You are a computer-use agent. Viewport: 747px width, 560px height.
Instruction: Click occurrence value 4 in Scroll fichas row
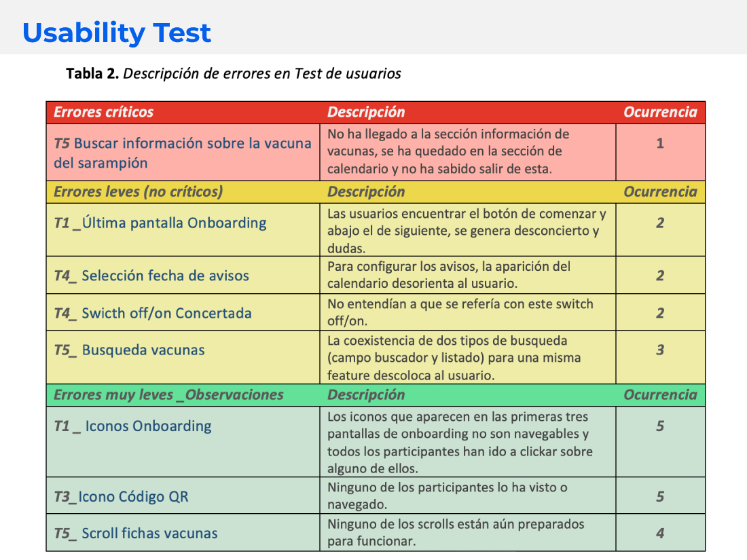click(660, 534)
